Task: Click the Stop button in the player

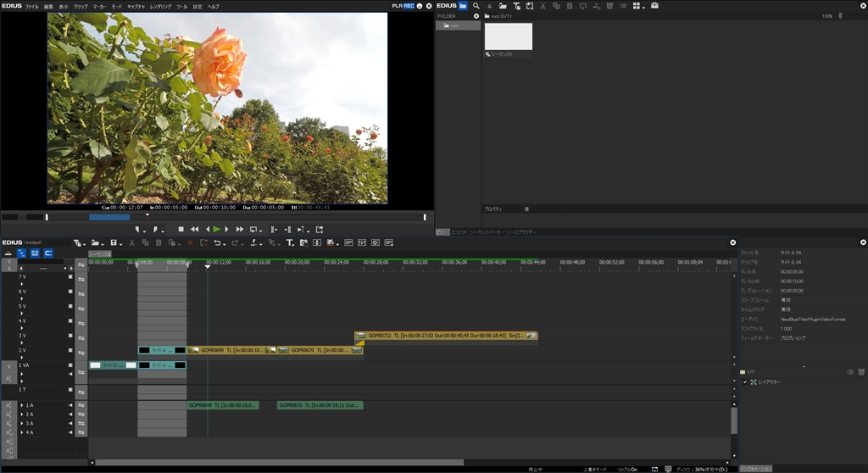Action: (181, 229)
